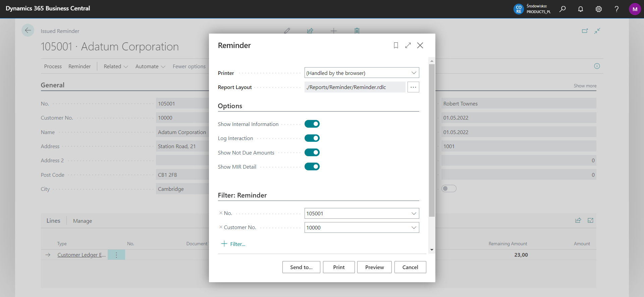Expand the Reminder dialog to full size
Viewport: 644px width, 297px height.
[408, 45]
